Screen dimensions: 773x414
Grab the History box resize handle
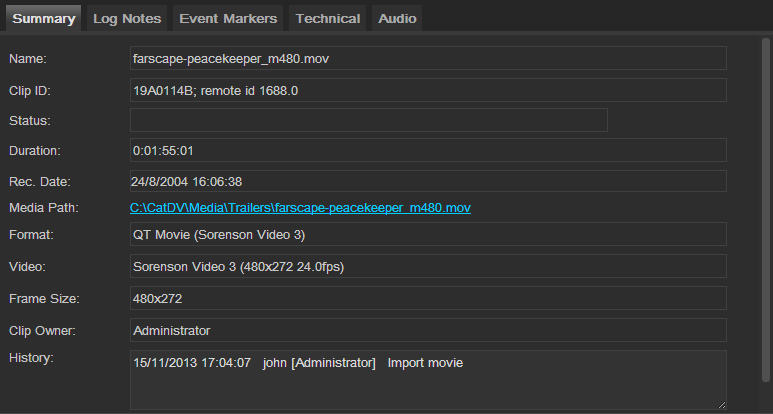click(x=722, y=405)
